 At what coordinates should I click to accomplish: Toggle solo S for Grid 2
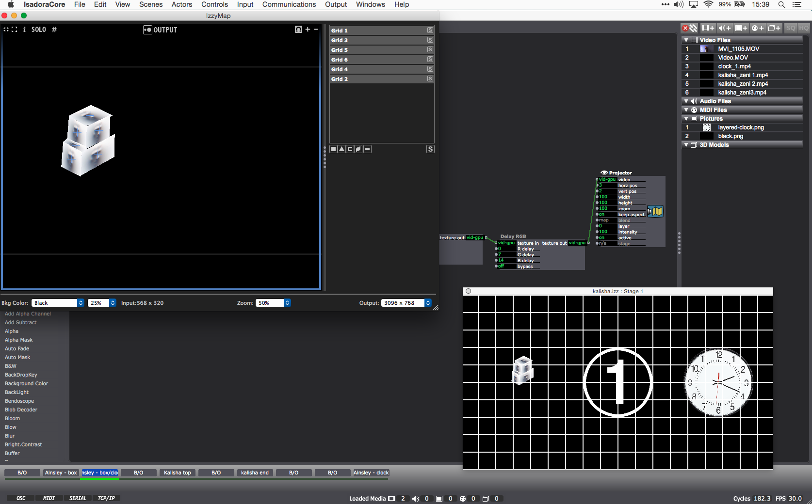click(x=430, y=79)
